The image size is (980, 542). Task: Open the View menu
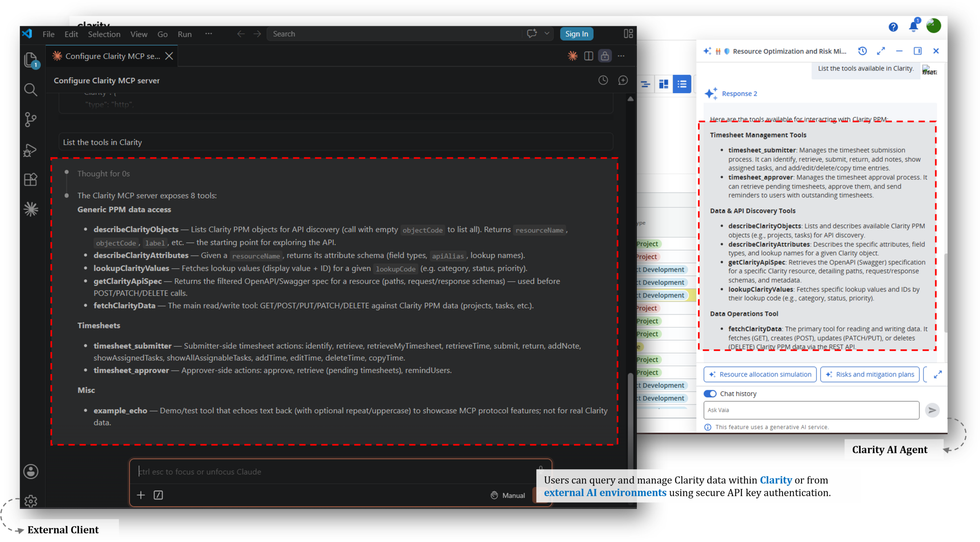(x=139, y=34)
